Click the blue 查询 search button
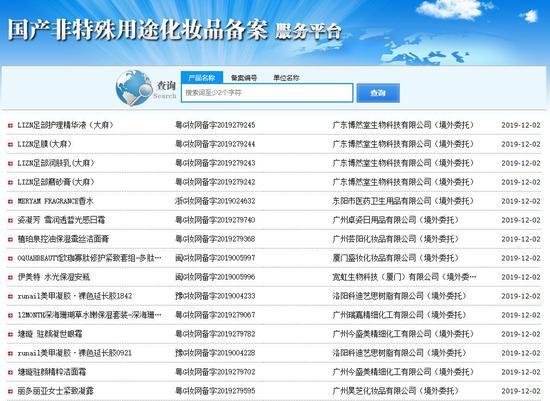 pyautogui.click(x=378, y=93)
